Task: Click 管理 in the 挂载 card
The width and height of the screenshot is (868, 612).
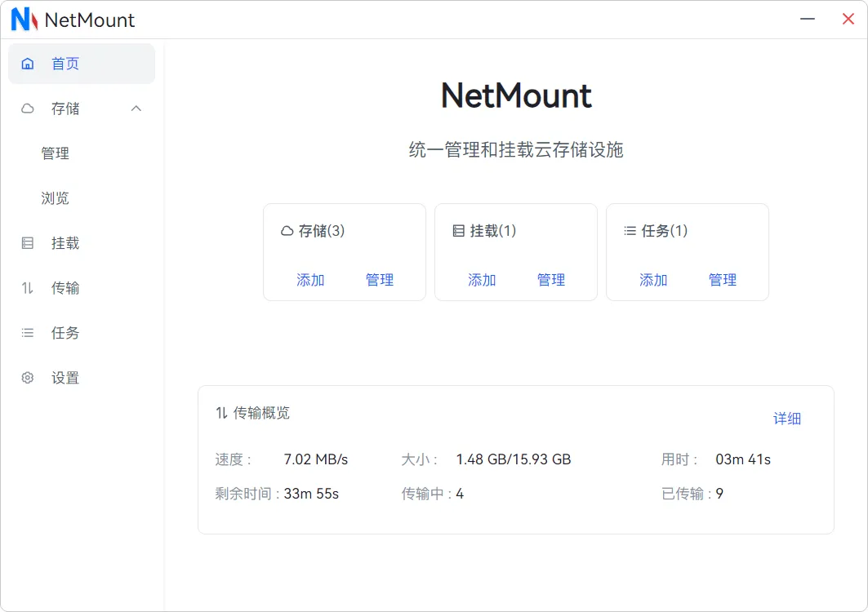Action: 551,280
